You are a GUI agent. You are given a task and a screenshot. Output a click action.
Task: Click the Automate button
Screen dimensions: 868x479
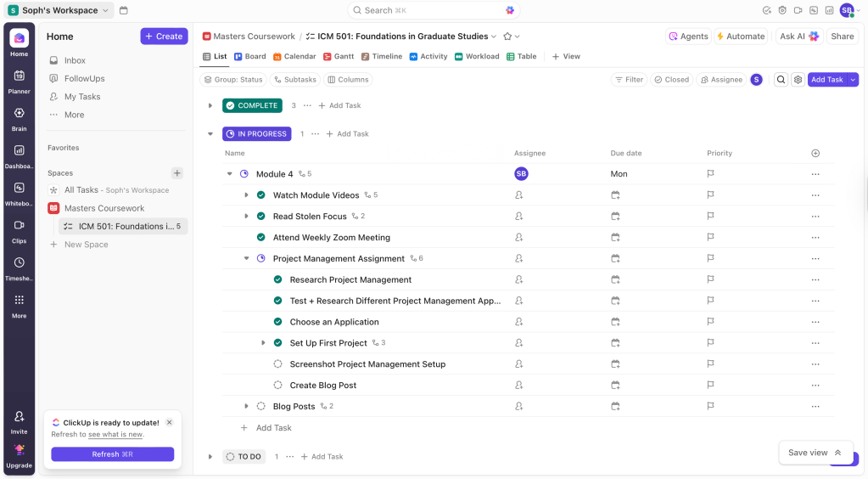(741, 37)
